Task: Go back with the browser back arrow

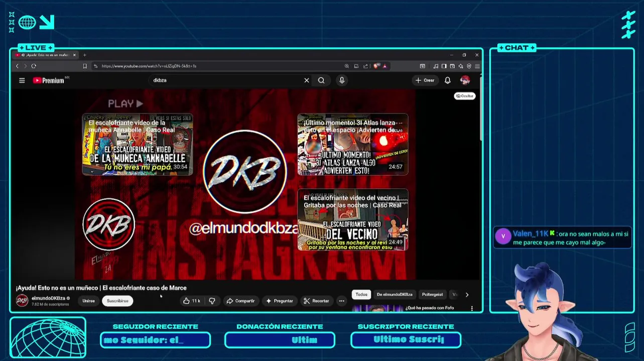Action: (x=17, y=66)
